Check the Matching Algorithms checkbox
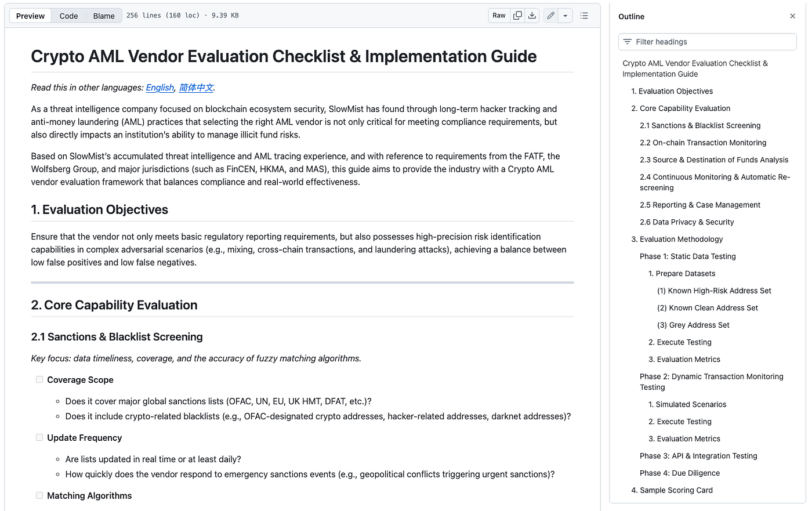The image size is (812, 511). [x=39, y=495]
